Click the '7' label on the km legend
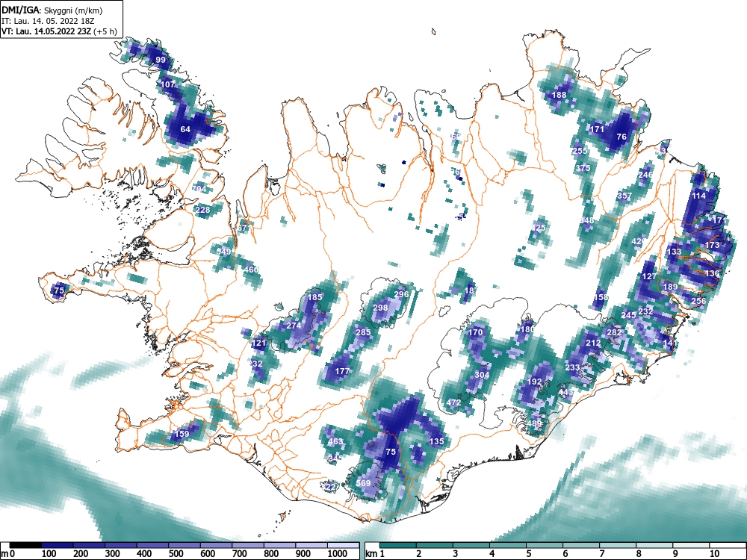 click(601, 554)
